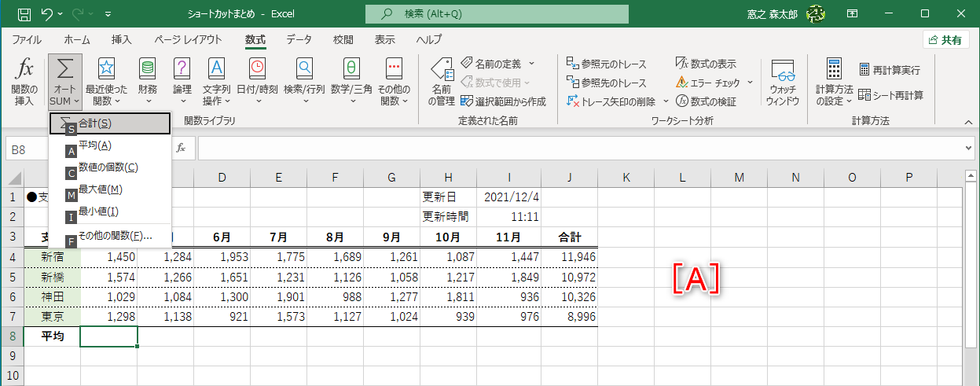980x386 pixels.
Task: Click the save disk icon
Action: click(24, 14)
